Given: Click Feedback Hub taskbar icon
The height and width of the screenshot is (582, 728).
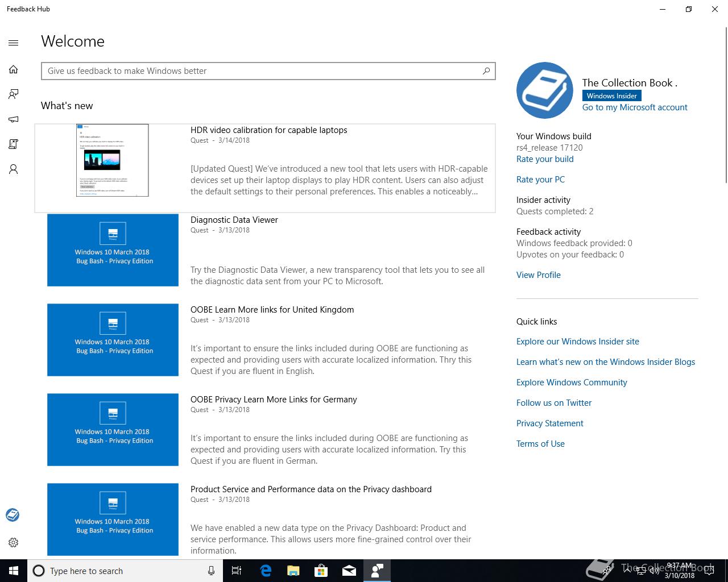Looking at the screenshot, I should click(x=377, y=571).
